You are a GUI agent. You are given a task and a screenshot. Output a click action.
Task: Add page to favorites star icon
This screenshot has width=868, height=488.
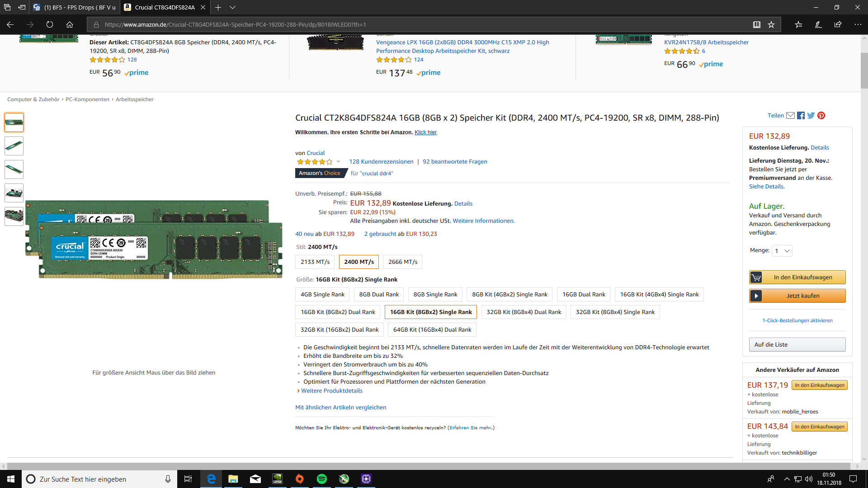pyautogui.click(x=771, y=24)
